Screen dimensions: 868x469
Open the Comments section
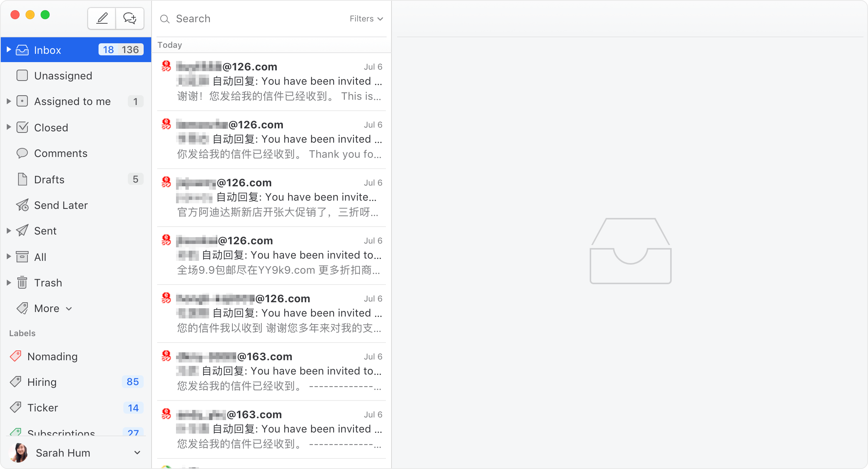click(76, 153)
